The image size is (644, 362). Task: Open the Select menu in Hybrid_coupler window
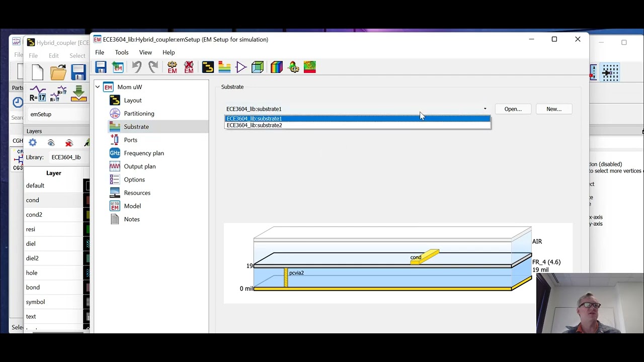[x=77, y=56]
